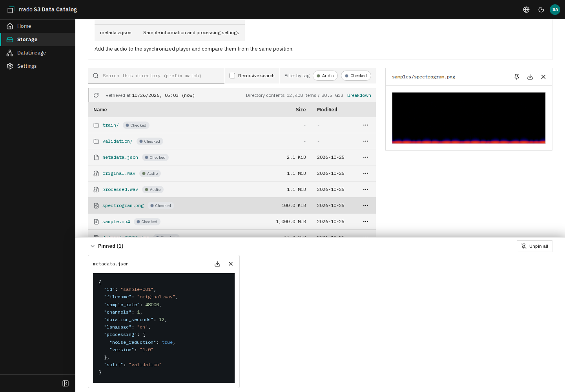
Task: Select the processed.wav file
Action: [x=120, y=189]
